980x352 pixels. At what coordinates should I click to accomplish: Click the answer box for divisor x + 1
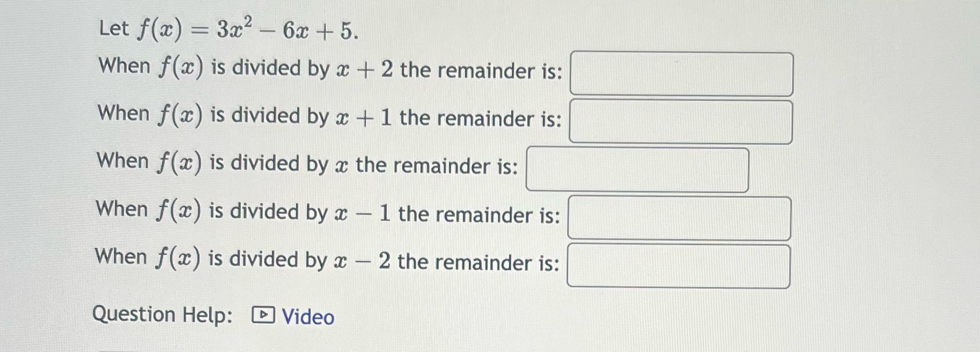tap(680, 121)
